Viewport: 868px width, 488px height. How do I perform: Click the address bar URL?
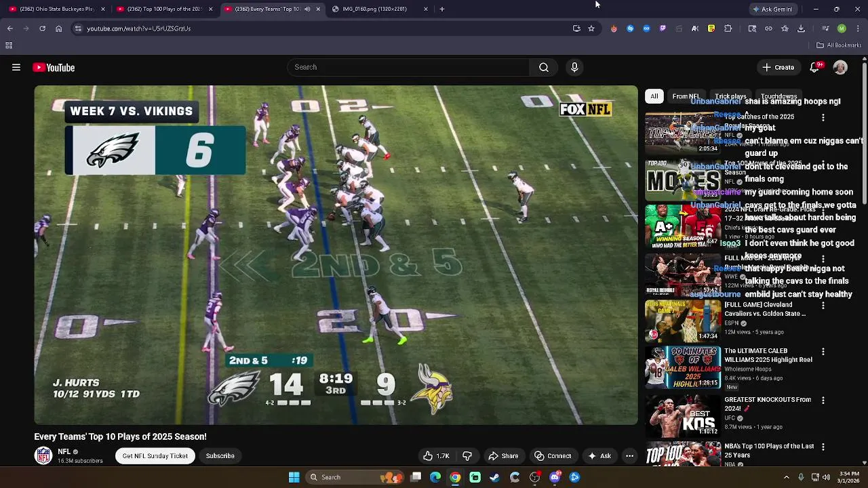click(x=139, y=28)
